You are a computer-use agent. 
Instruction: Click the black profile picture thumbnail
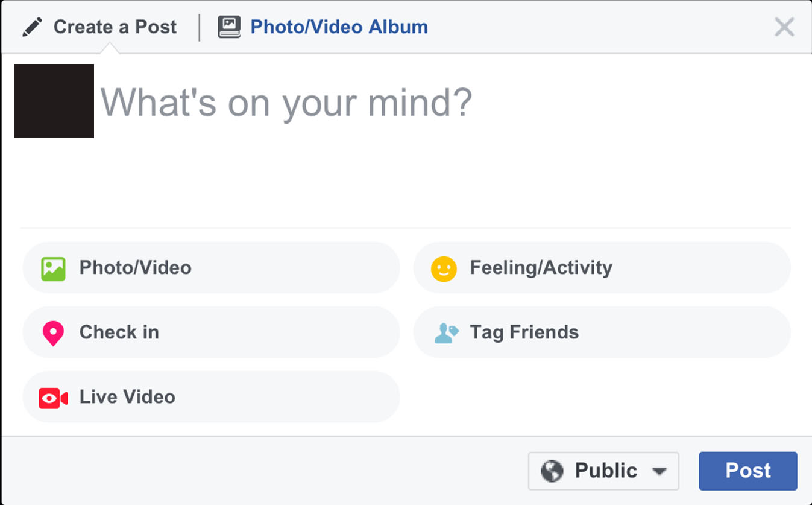pyautogui.click(x=54, y=101)
